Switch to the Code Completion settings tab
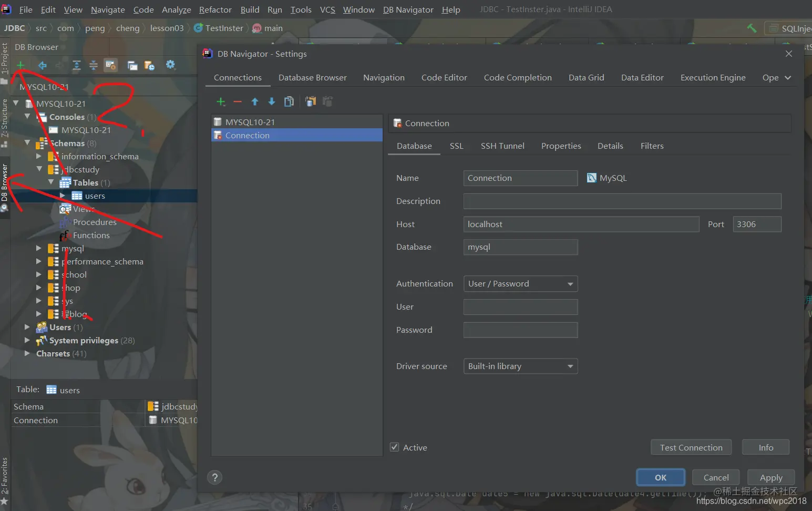The width and height of the screenshot is (812, 511). pyautogui.click(x=518, y=78)
